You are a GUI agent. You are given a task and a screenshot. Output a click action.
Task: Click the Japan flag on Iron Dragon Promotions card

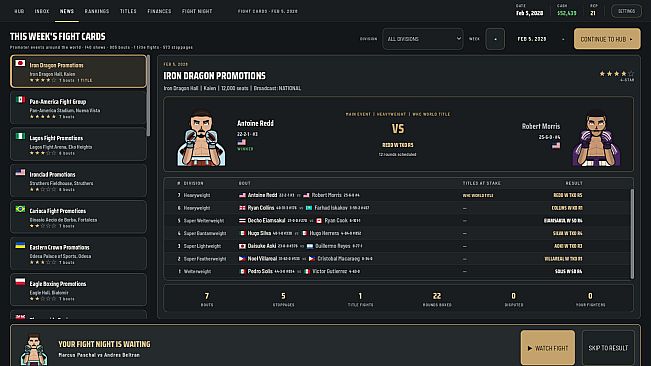[20, 63]
